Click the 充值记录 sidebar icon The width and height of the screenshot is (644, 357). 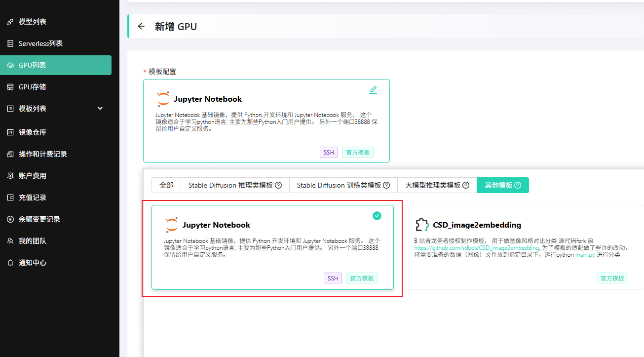pos(10,198)
